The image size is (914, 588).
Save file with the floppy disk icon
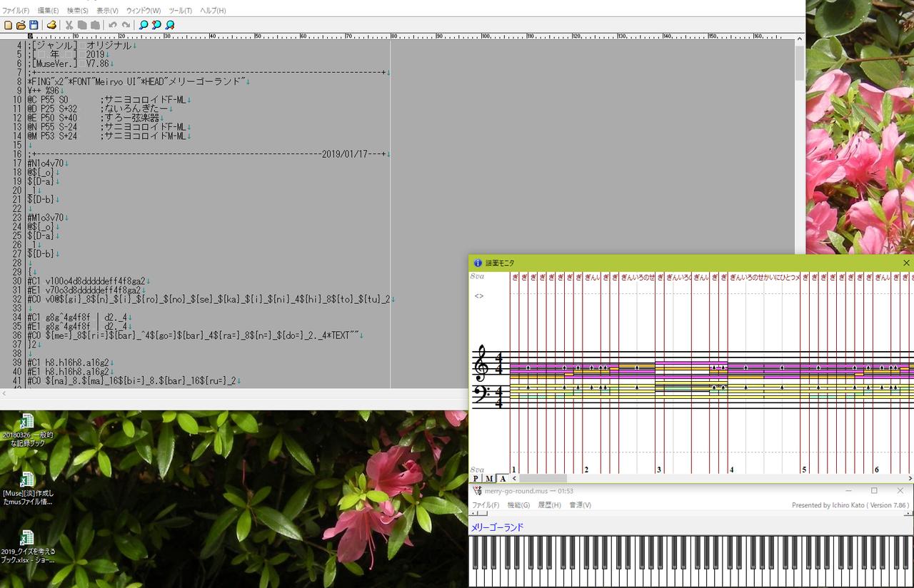[34, 25]
